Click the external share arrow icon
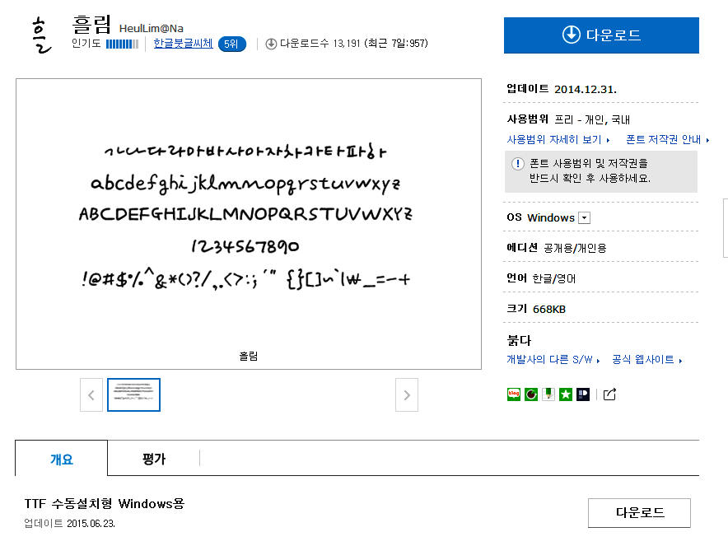Viewport: 728px width, 560px height. 609,394
